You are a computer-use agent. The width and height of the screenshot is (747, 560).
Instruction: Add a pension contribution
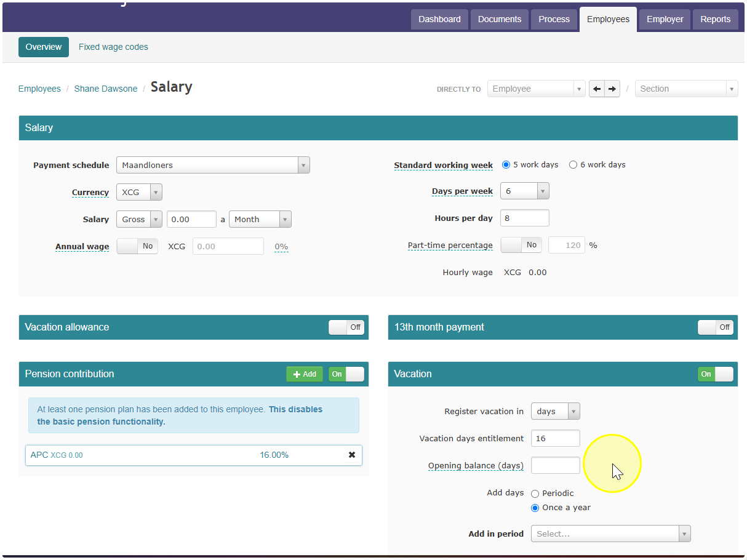[x=305, y=374]
